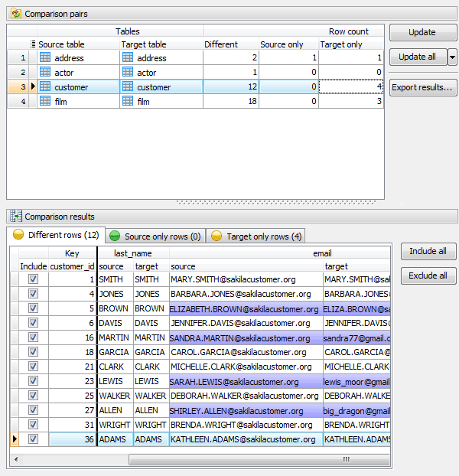This screenshot has height=476, width=459.
Task: Open the Target only rows tab
Action: coord(257,236)
